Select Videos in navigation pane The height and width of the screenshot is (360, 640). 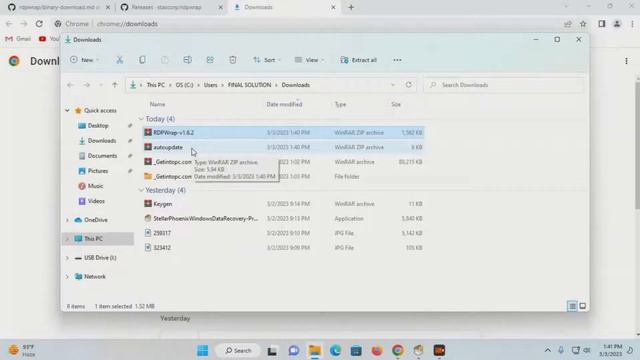pyautogui.click(x=96, y=201)
